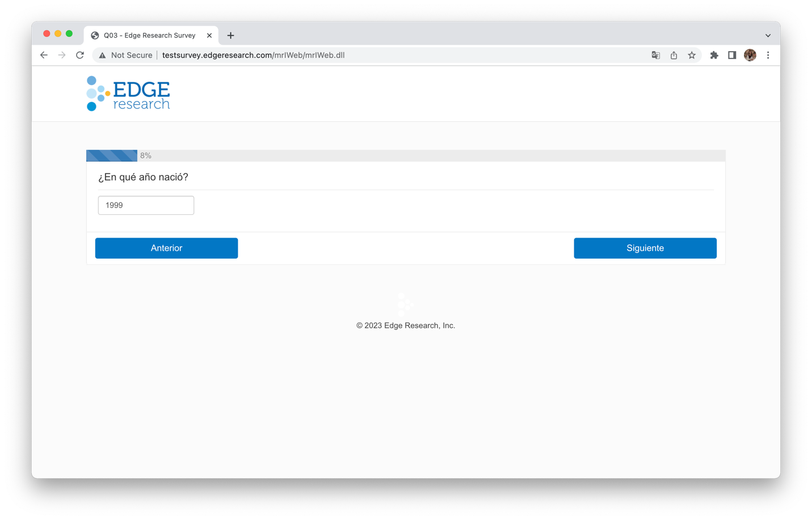This screenshot has width=812, height=520.
Task: Open the Chrome three-dot menu
Action: [x=768, y=55]
